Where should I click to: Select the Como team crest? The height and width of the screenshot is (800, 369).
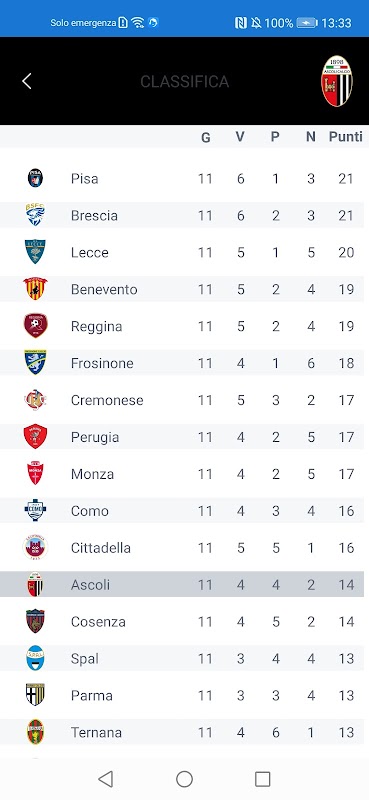coord(35,510)
